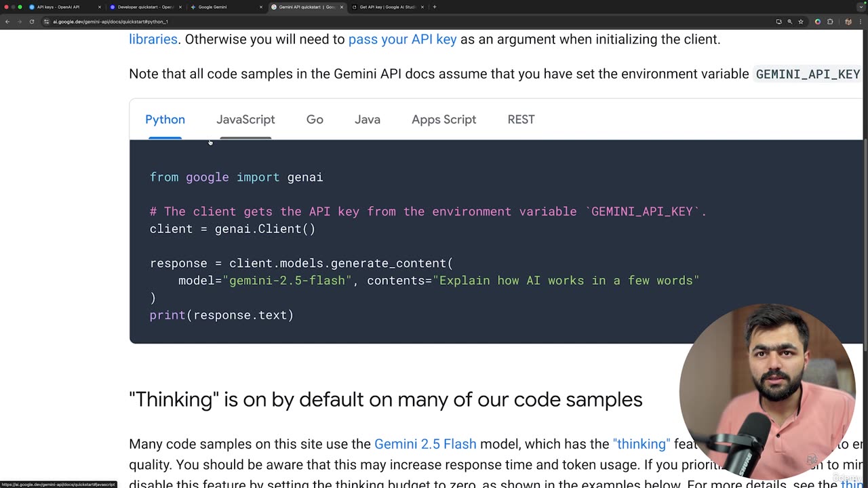Open a new tab with the plus button

click(x=435, y=7)
